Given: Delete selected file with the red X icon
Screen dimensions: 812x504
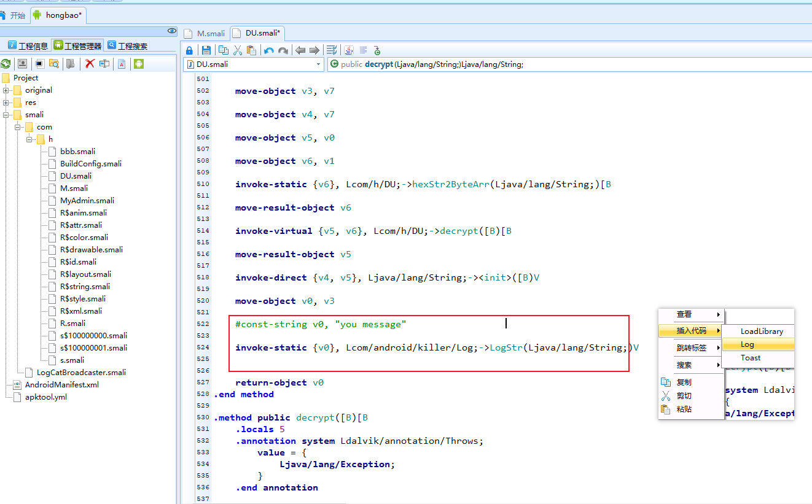Looking at the screenshot, I should pos(90,63).
